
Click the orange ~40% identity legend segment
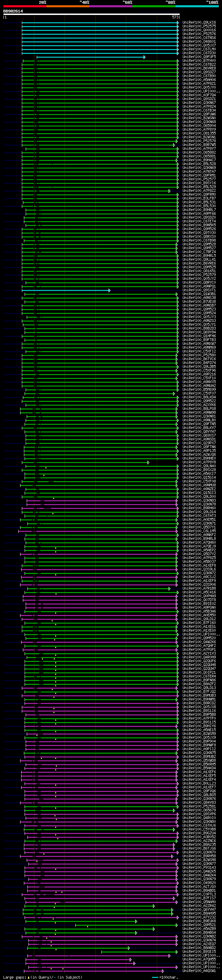68,6
